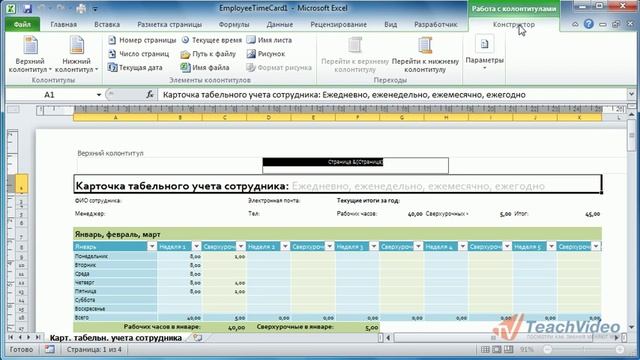
Task: Minimize the ribbon with the caret icon
Action: tap(575, 24)
